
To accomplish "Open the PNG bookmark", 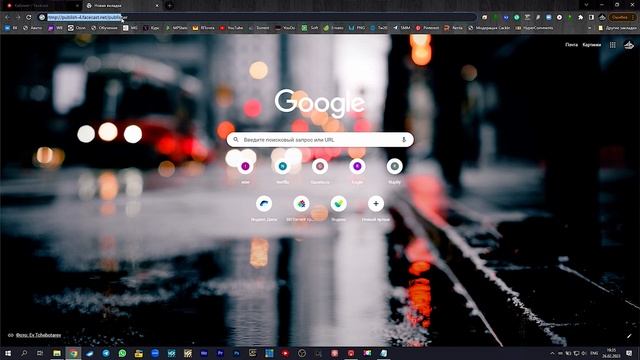I will (357, 28).
